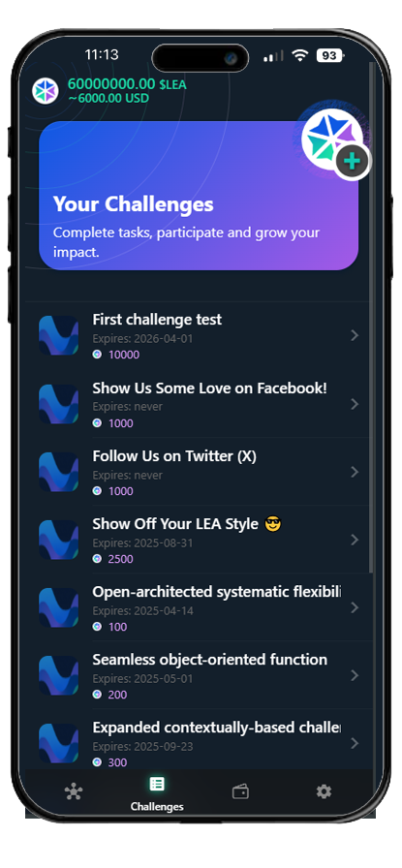Open the Expanded contextually-based challenge title

[x=217, y=728]
